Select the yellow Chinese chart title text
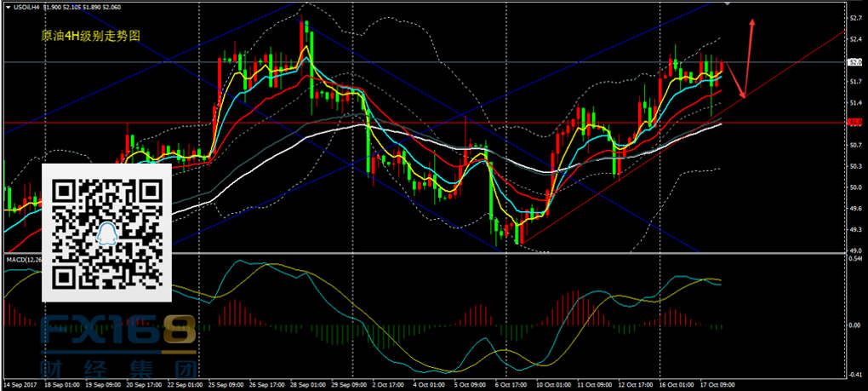 tap(90, 37)
